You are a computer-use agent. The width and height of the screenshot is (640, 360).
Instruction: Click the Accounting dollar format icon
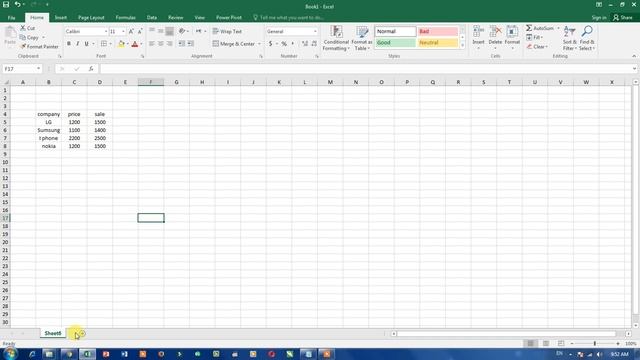pos(270,44)
